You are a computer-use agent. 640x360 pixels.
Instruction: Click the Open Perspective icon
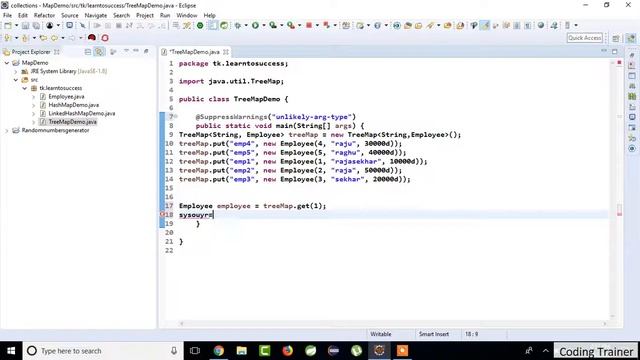pyautogui.click(x=616, y=38)
